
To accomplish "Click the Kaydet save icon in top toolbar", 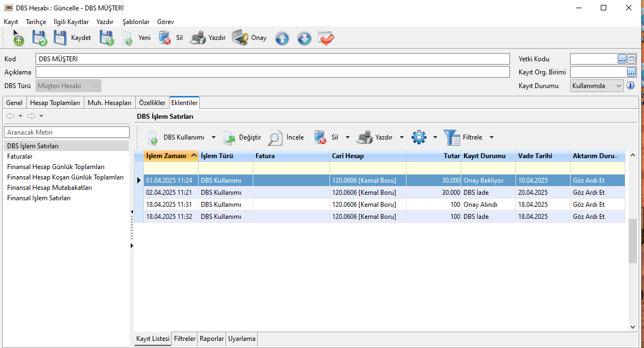I will click(x=60, y=38).
